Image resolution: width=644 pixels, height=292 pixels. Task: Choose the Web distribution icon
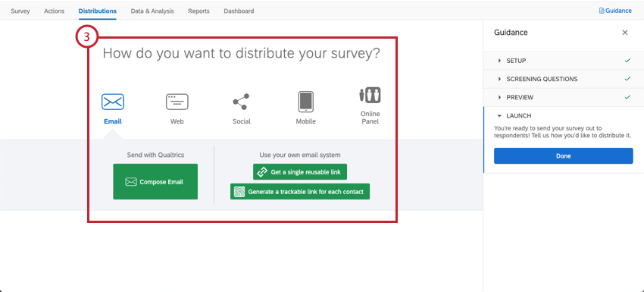177,102
